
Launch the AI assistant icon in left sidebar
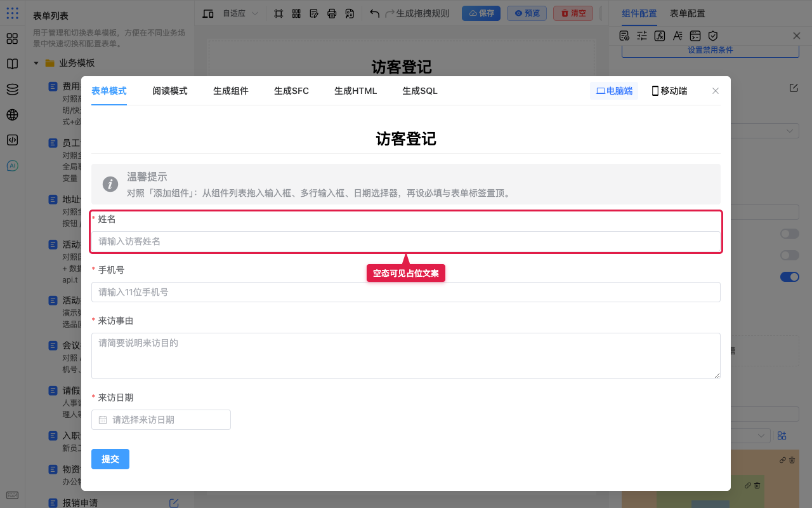click(x=12, y=166)
